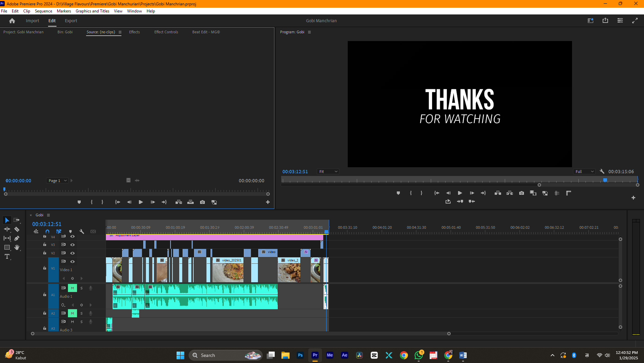Unmute the Audio 1 track
The image size is (644, 363).
pos(72,288)
